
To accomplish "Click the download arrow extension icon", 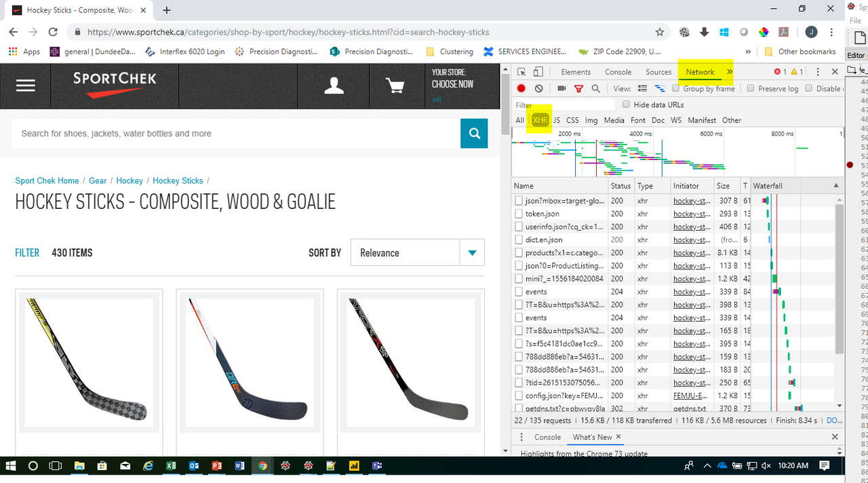I will [704, 32].
